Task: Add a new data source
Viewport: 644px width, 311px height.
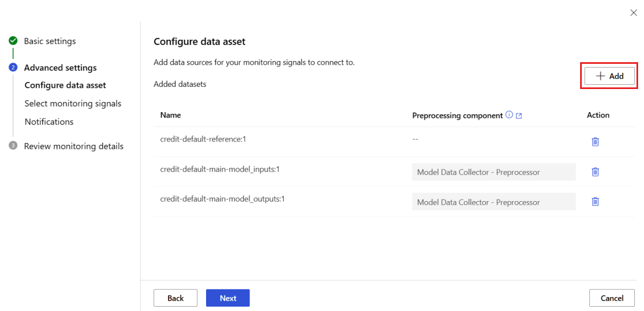Action: 610,76
